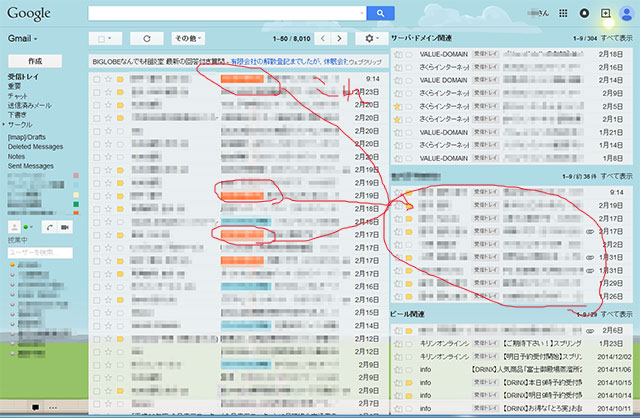Check the checkbox of the 2月23日 email
The image size is (640, 418).
click(x=97, y=92)
